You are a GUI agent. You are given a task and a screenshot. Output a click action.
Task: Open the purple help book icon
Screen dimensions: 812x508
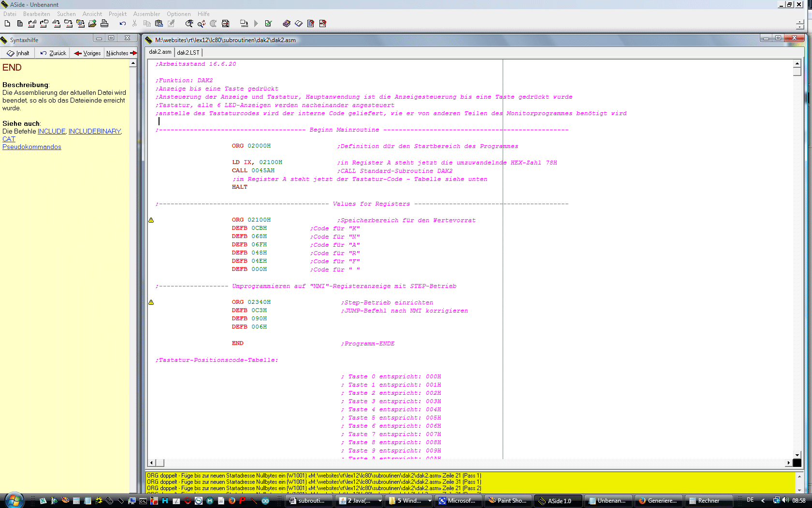(x=287, y=23)
